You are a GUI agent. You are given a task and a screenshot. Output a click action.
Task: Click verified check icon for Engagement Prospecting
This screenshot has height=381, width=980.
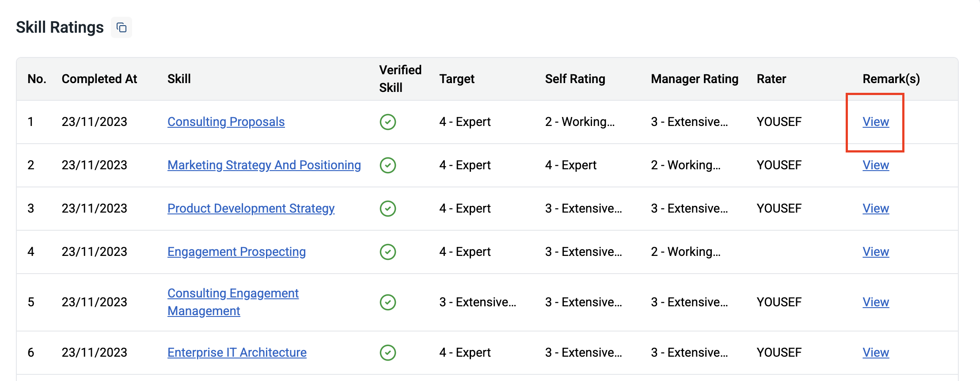tap(387, 252)
